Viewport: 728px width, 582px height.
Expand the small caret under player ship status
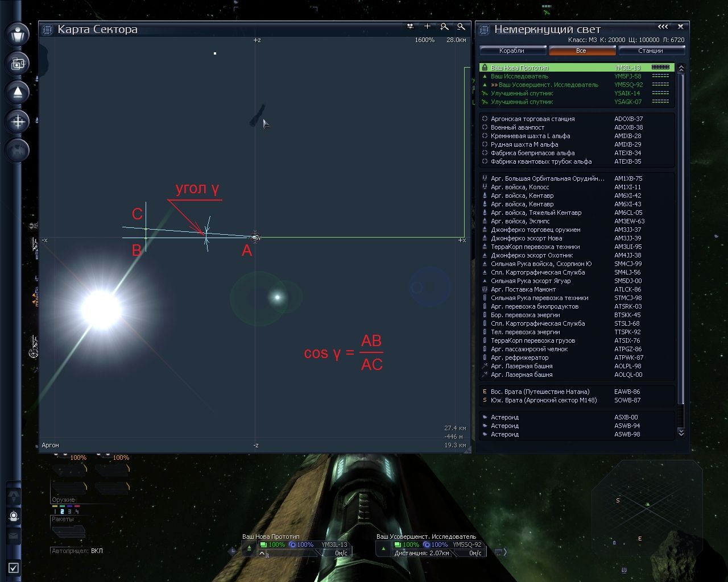(x=262, y=553)
